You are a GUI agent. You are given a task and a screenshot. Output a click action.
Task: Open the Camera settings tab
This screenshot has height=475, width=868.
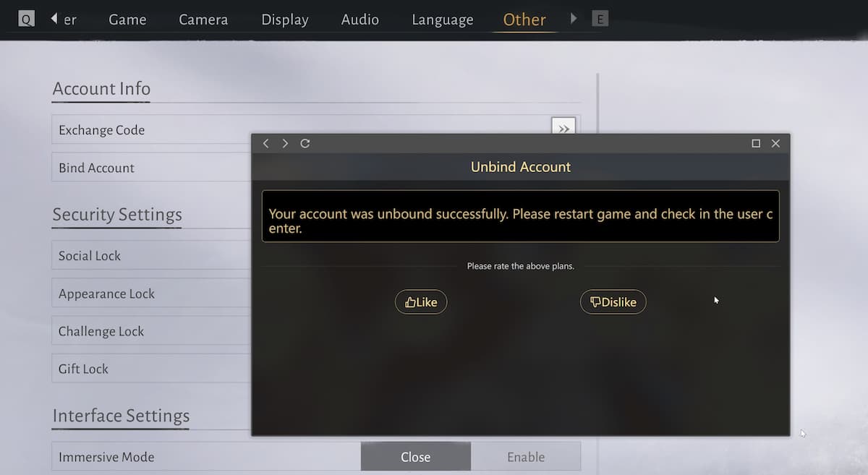click(203, 20)
